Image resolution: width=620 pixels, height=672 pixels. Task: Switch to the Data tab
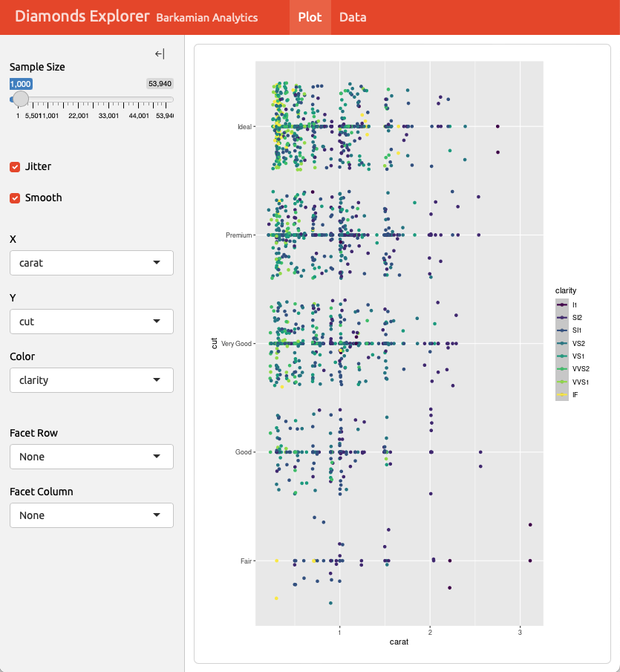pos(353,17)
